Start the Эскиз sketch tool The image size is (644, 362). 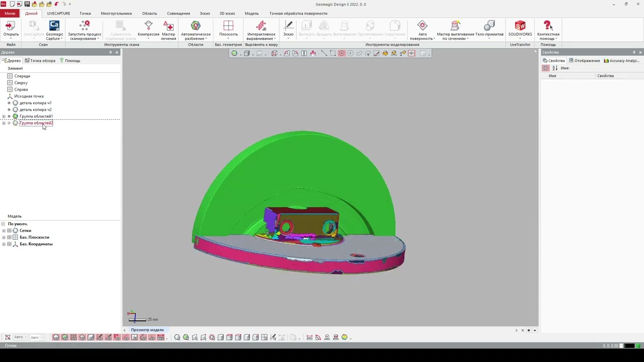click(288, 30)
